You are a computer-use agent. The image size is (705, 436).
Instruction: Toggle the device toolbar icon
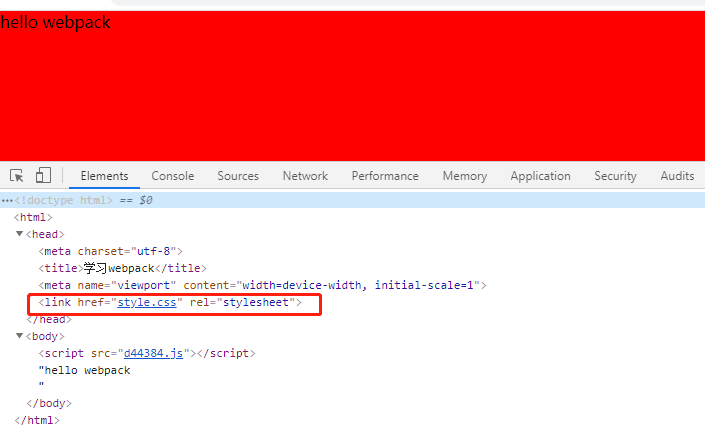43,176
